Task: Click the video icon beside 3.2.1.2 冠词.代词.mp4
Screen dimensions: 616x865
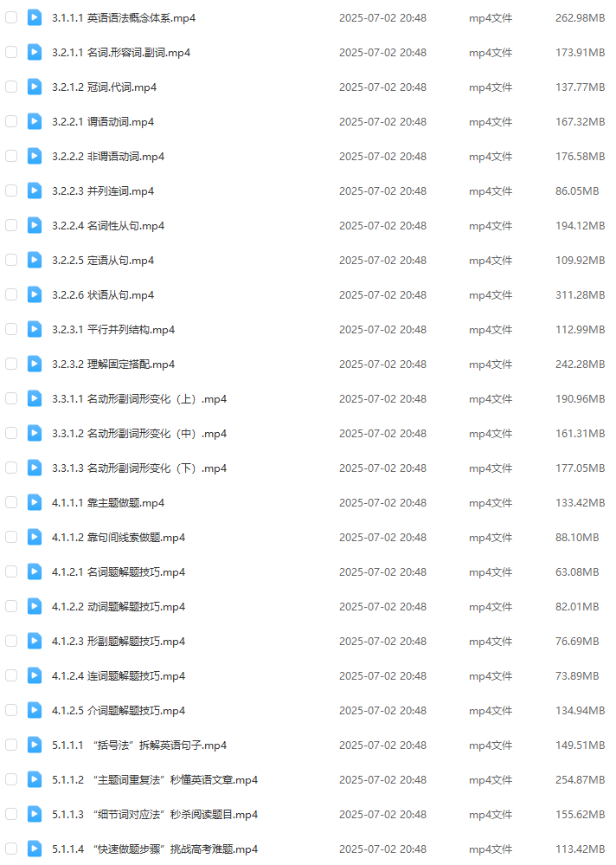Action: (35, 87)
